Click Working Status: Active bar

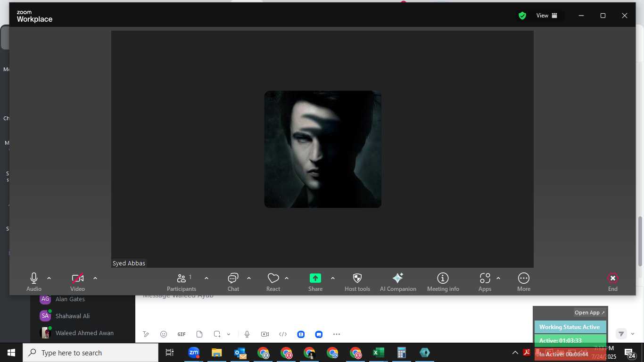[570, 327]
